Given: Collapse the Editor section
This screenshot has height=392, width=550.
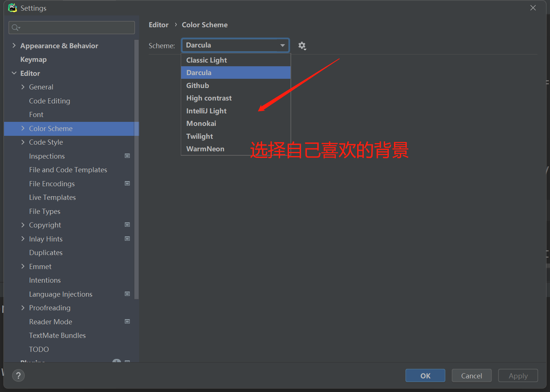Looking at the screenshot, I should point(14,73).
